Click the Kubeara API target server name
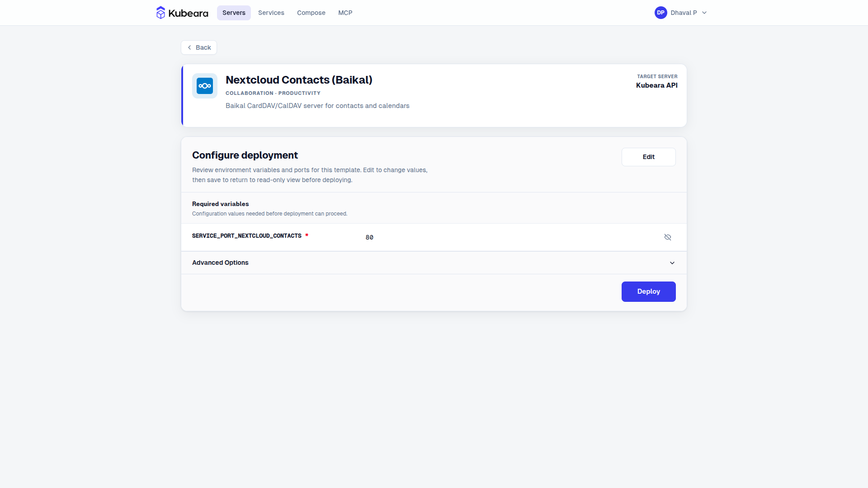This screenshot has height=488, width=868. [x=656, y=85]
